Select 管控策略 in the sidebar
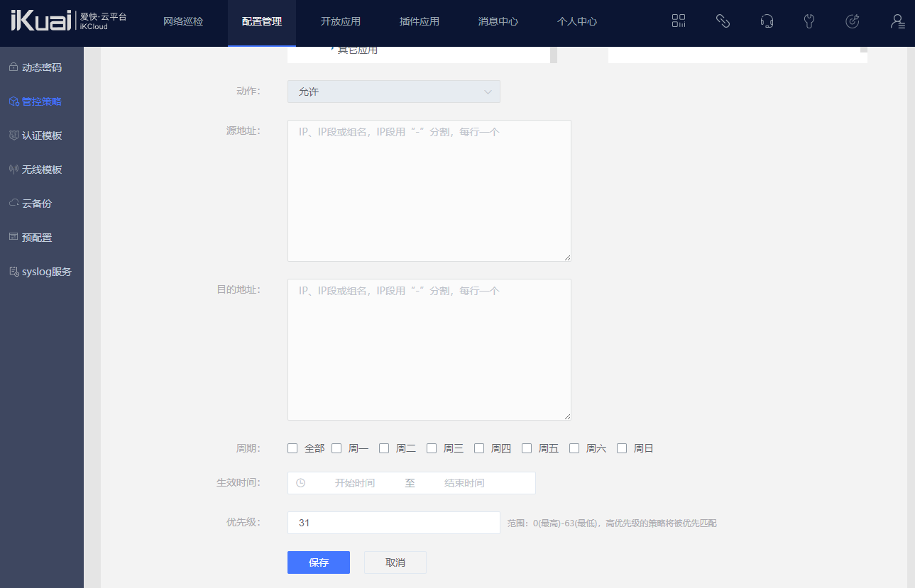Viewport: 915px width, 588px height. click(42, 101)
